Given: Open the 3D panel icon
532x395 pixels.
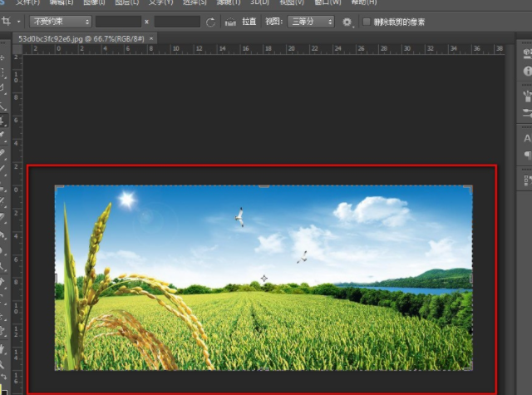Looking at the screenshot, I should [x=527, y=53].
